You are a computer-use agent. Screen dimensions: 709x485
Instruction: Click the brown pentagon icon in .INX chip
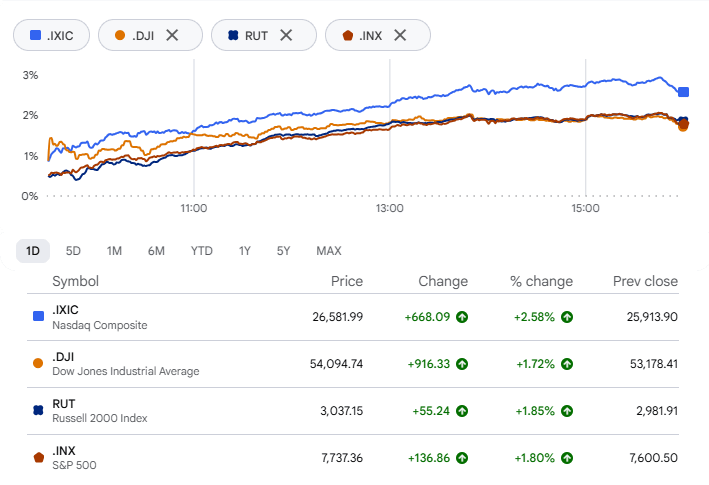pos(347,35)
